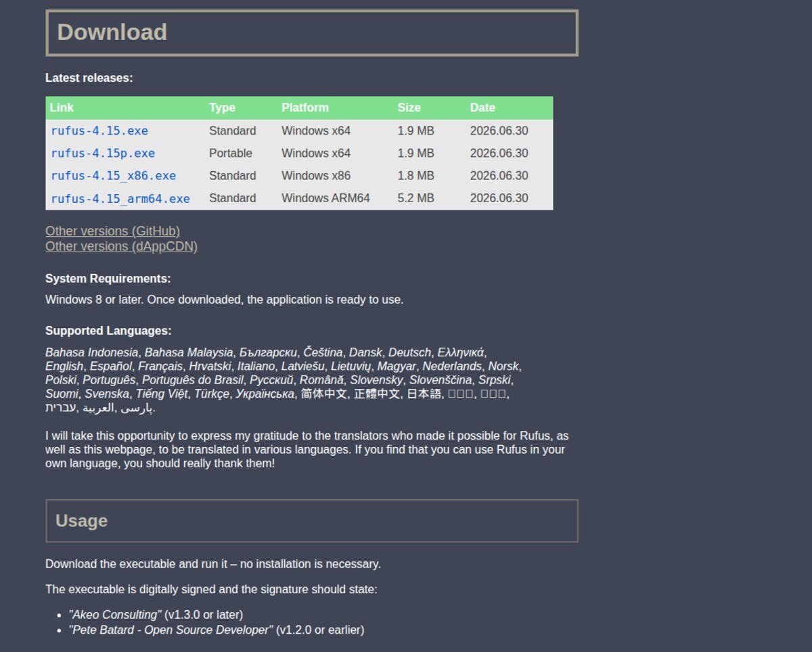This screenshot has width=812, height=652.
Task: Click the Date column header
Action: [482, 108]
